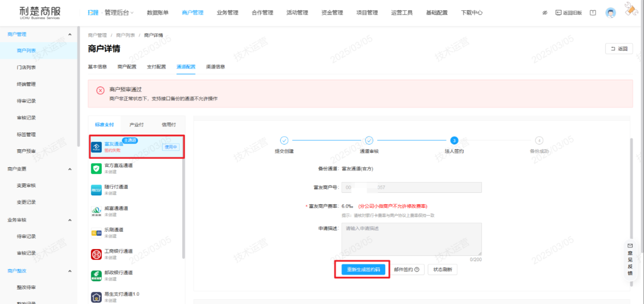Select the 富友通道 channel icon

click(x=97, y=147)
